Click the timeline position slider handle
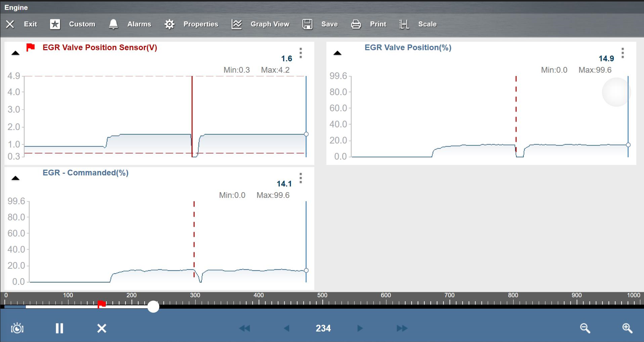Image resolution: width=644 pixels, height=342 pixels. 153,306
